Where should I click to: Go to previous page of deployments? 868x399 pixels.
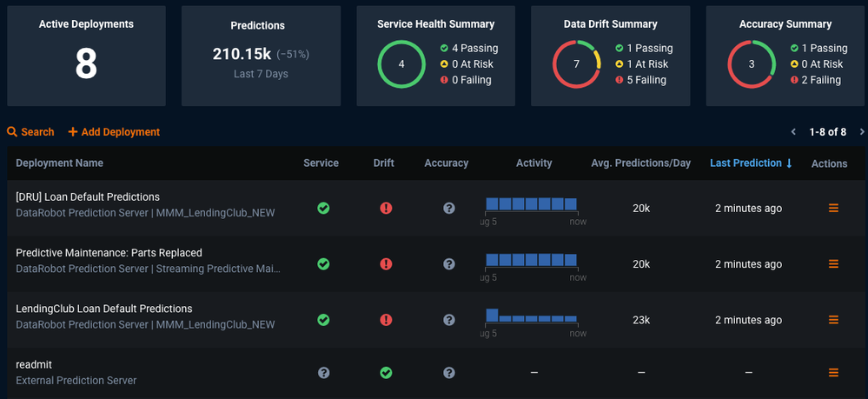pyautogui.click(x=793, y=132)
